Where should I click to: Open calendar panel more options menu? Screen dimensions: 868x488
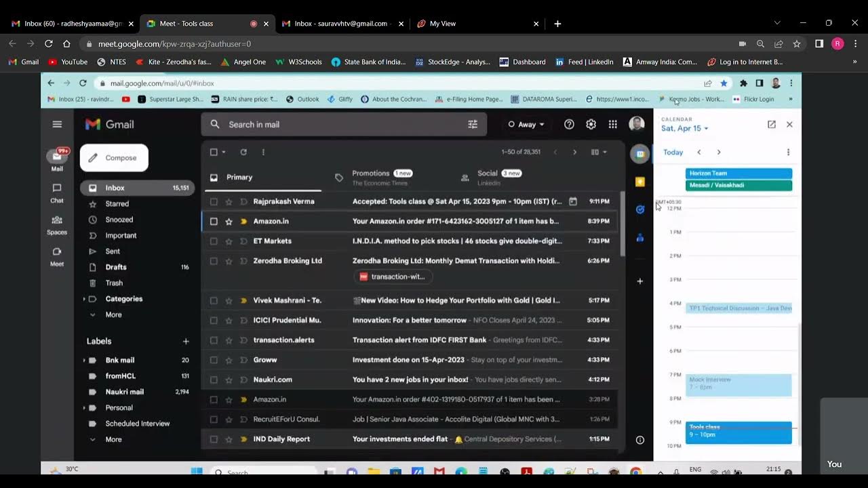(788, 152)
